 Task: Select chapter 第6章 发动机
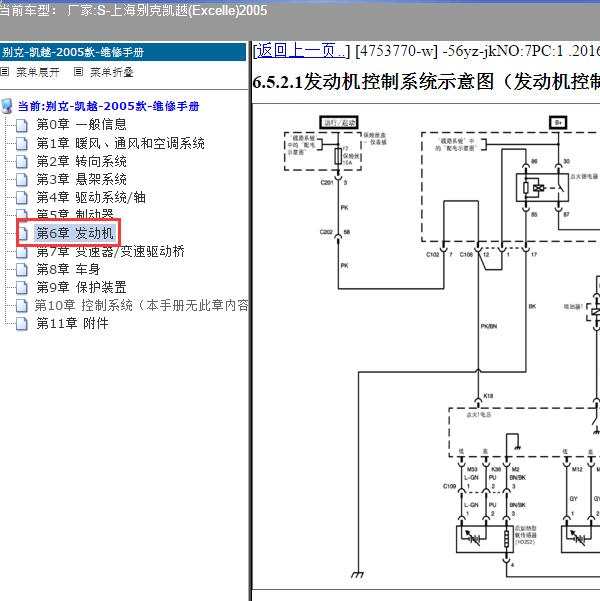(75, 233)
